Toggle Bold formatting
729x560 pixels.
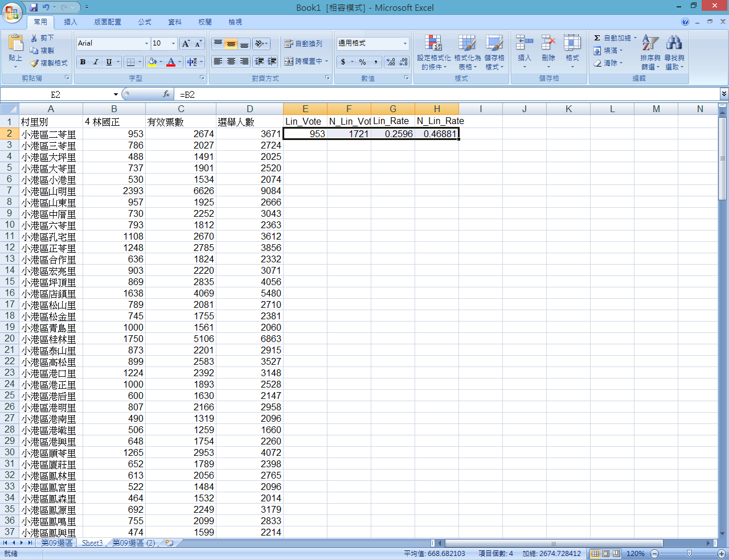(x=83, y=61)
